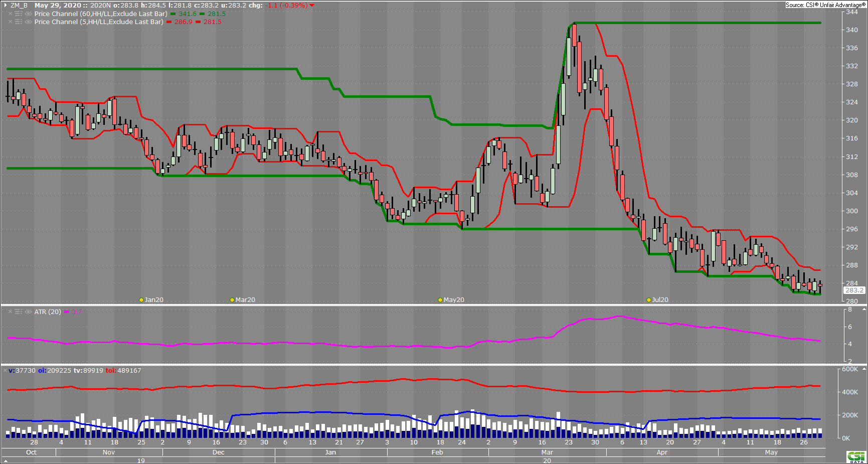Click the open interest value oi:209225
Viewport: 868px width, 464px height.
click(55, 371)
